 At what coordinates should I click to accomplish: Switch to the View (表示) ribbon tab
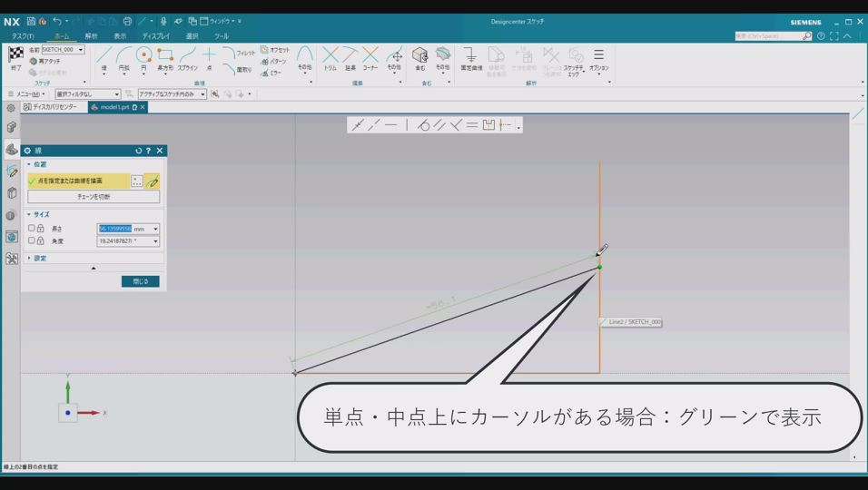pyautogui.click(x=120, y=36)
